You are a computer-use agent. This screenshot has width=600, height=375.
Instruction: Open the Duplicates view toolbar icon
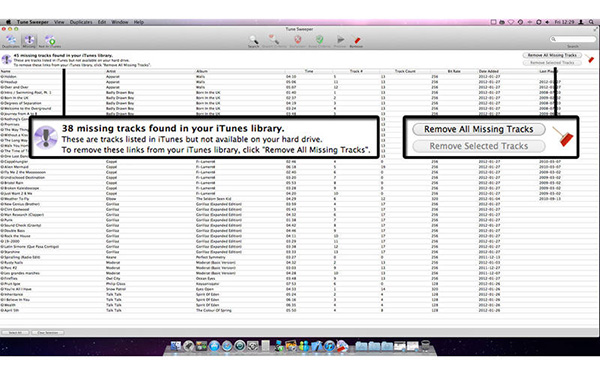11,41
